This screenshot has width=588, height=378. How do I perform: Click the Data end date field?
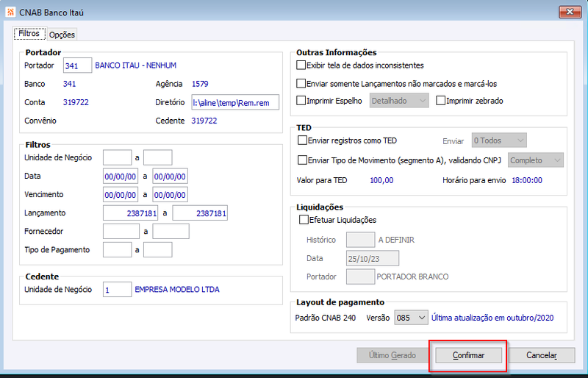point(170,176)
